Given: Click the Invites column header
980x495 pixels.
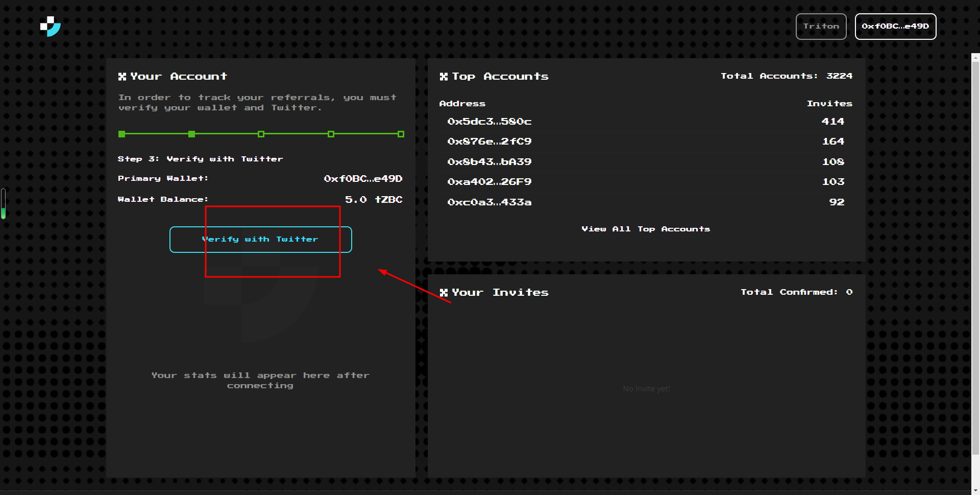Looking at the screenshot, I should point(829,104).
